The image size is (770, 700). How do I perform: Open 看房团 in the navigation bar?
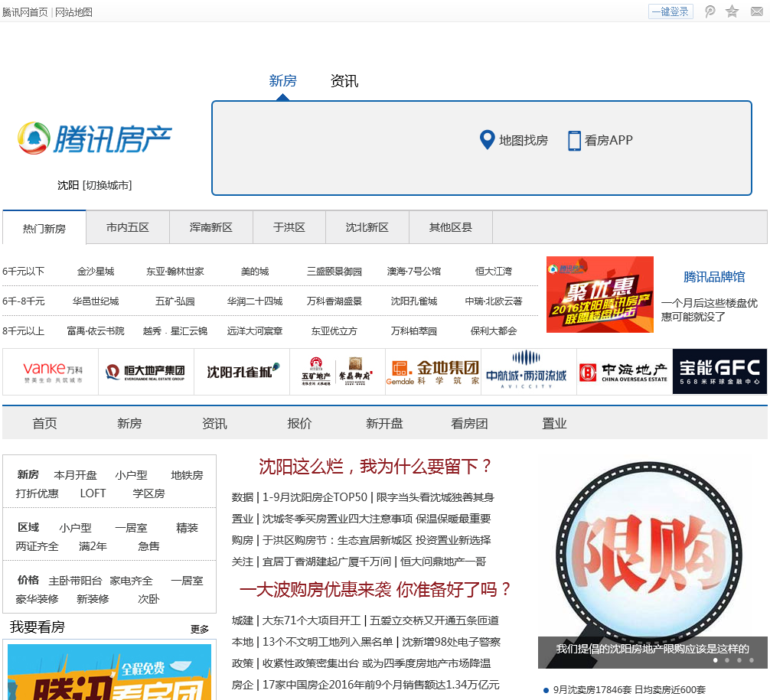(469, 423)
